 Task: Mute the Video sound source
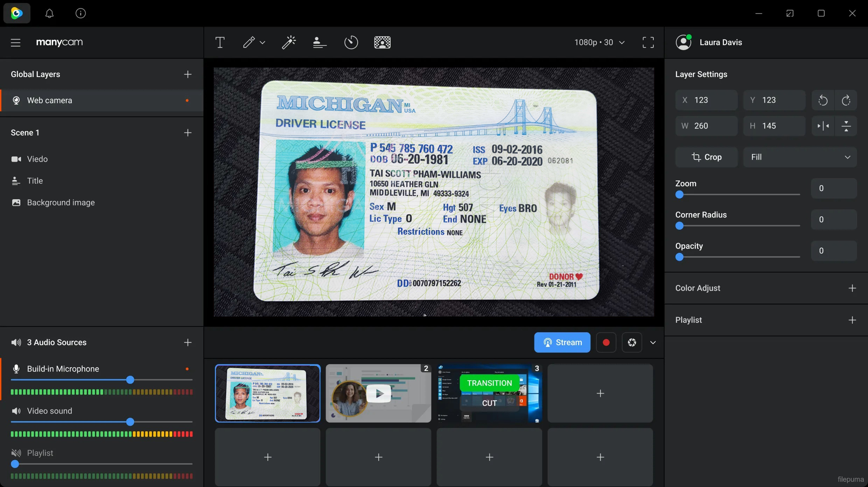pos(16,411)
